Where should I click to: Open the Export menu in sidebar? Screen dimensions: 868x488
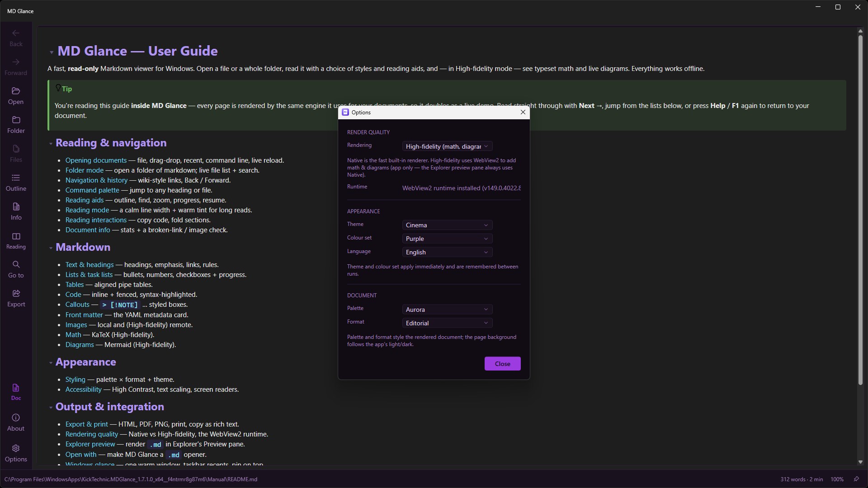[x=16, y=298]
